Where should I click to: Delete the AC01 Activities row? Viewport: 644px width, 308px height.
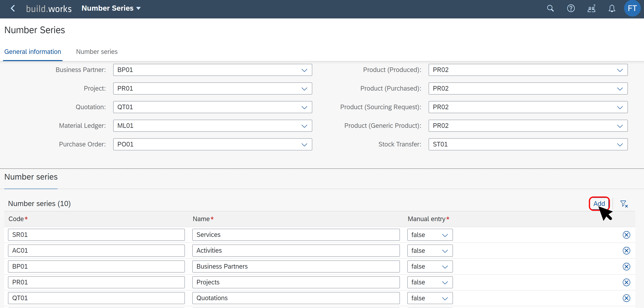tap(626, 251)
